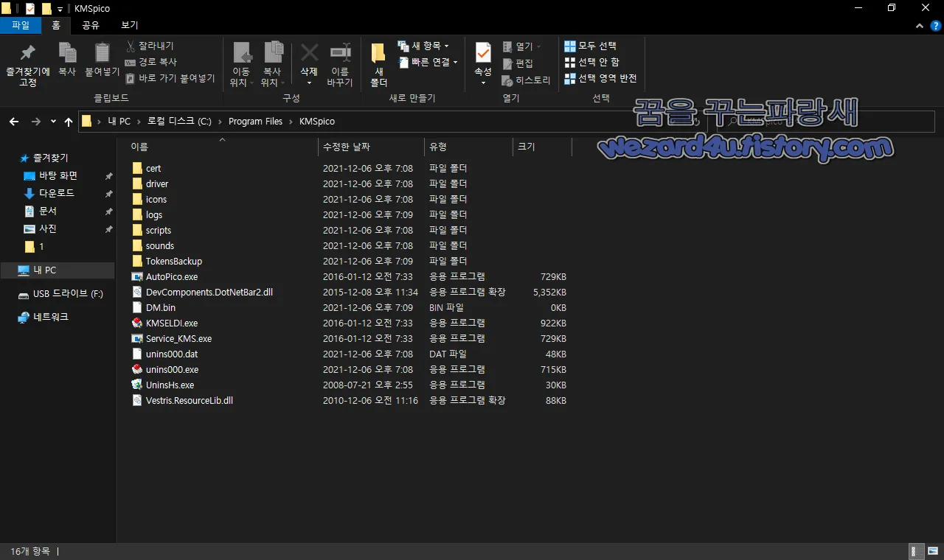Select 사진 in navigation pane
944x560 pixels.
click(x=47, y=228)
